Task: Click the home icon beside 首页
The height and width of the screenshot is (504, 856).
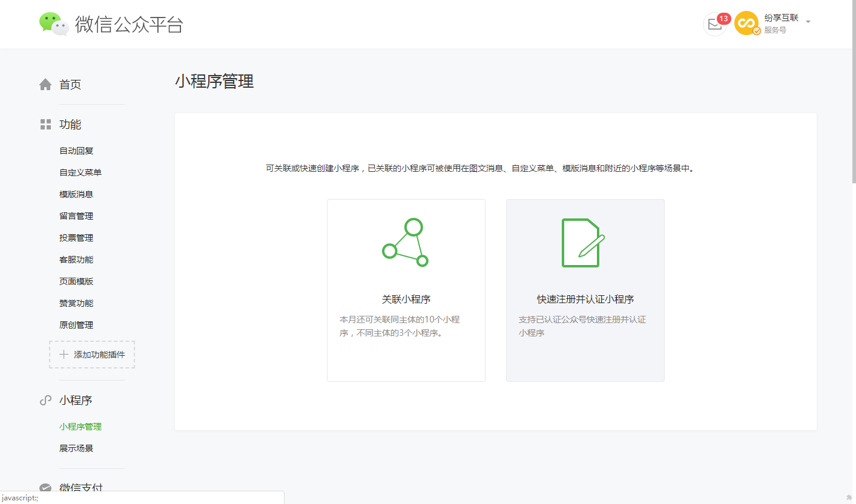Action: tap(45, 85)
